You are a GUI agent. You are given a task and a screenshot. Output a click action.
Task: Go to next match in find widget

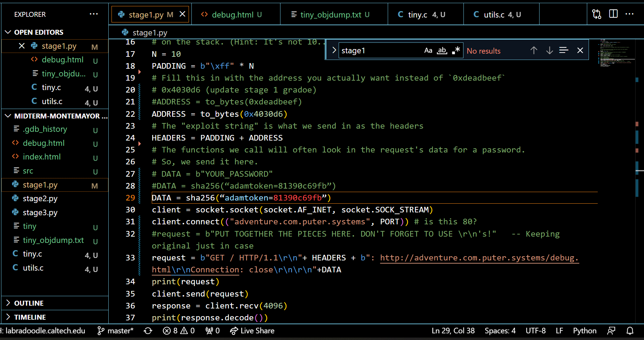[549, 50]
